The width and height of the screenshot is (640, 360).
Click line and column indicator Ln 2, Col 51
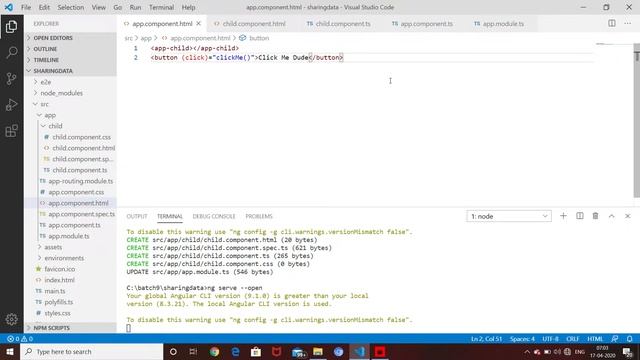point(486,339)
